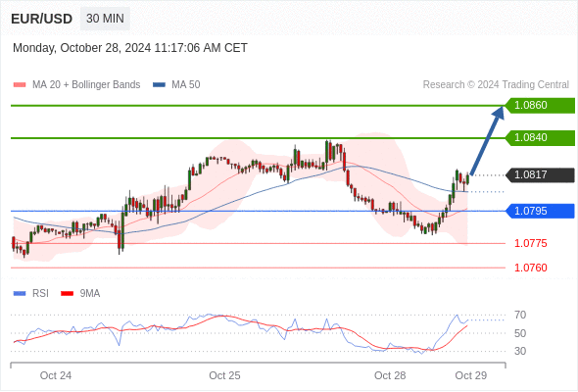Image resolution: width=578 pixels, height=392 pixels.
Task: Click the 9MA legend label
Action: 90,294
